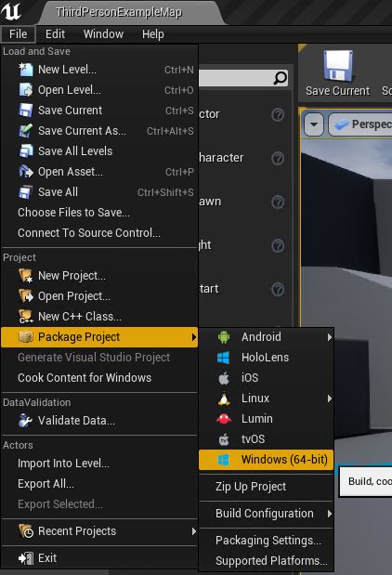Select the ThirdPersonExampleMap tab

click(119, 12)
